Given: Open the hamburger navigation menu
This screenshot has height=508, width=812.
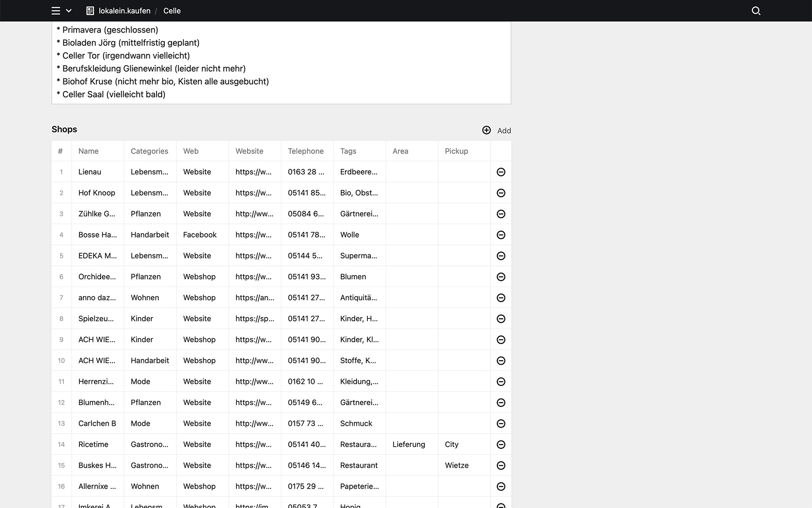Looking at the screenshot, I should pos(55,11).
